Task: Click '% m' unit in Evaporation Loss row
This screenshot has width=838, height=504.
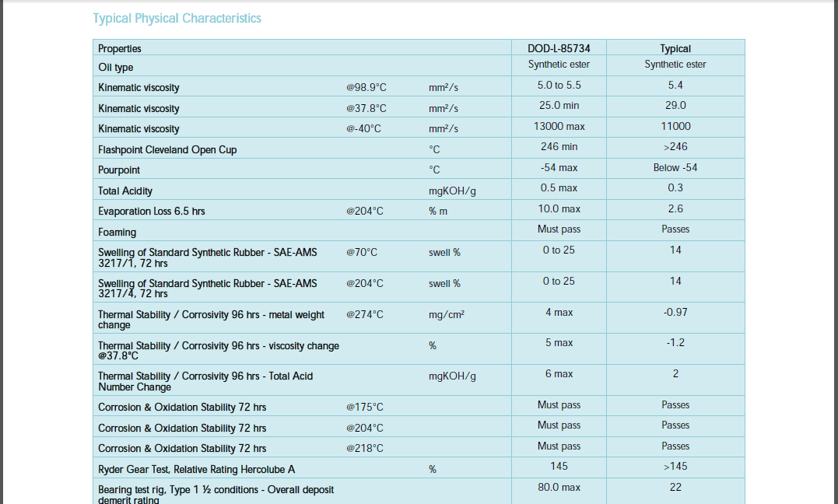Action: point(438,212)
